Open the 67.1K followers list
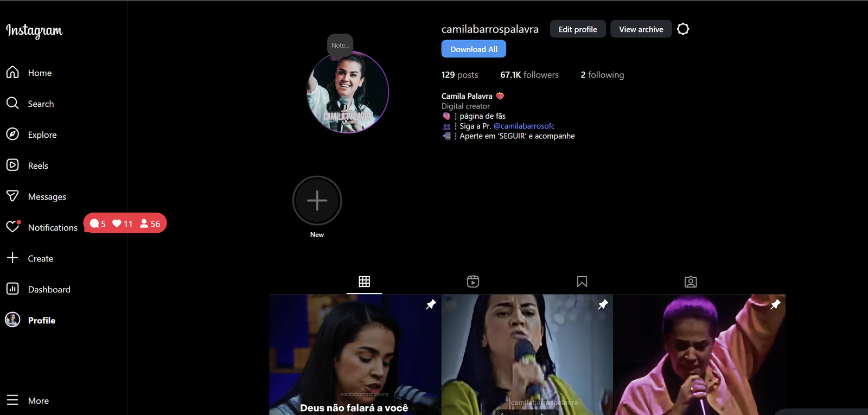The height and width of the screenshot is (415, 868). coord(529,75)
